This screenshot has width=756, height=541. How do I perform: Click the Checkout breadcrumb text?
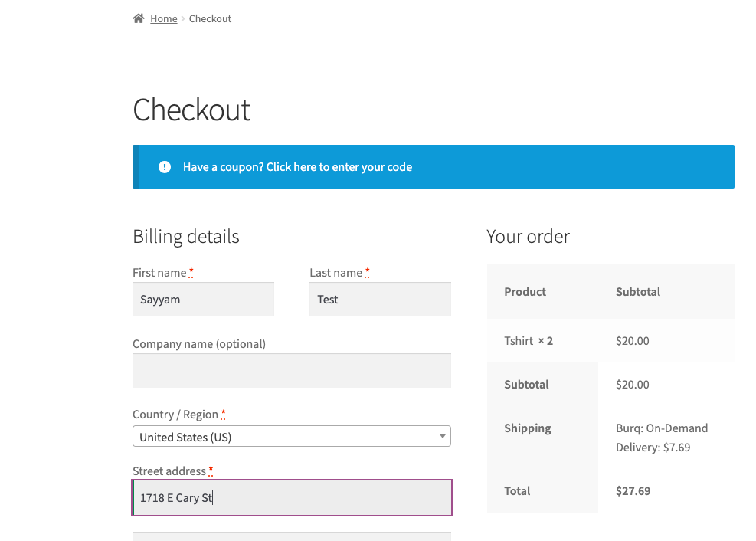click(x=210, y=18)
